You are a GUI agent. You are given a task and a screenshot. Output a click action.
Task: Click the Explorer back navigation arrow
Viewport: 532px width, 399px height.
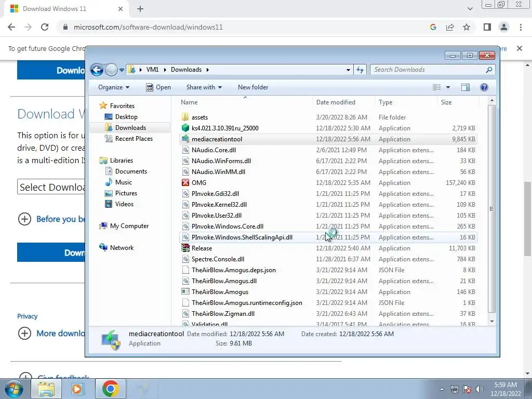(97, 70)
